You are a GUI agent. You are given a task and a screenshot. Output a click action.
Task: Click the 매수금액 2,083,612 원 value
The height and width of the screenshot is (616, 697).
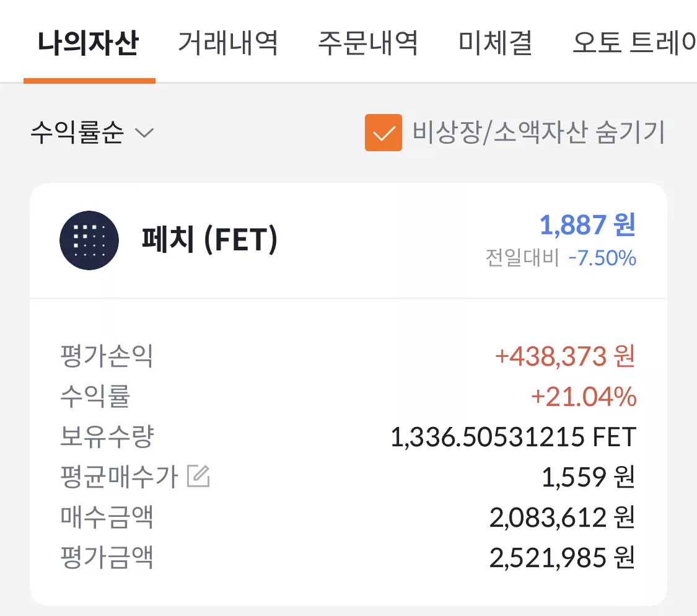point(563,517)
